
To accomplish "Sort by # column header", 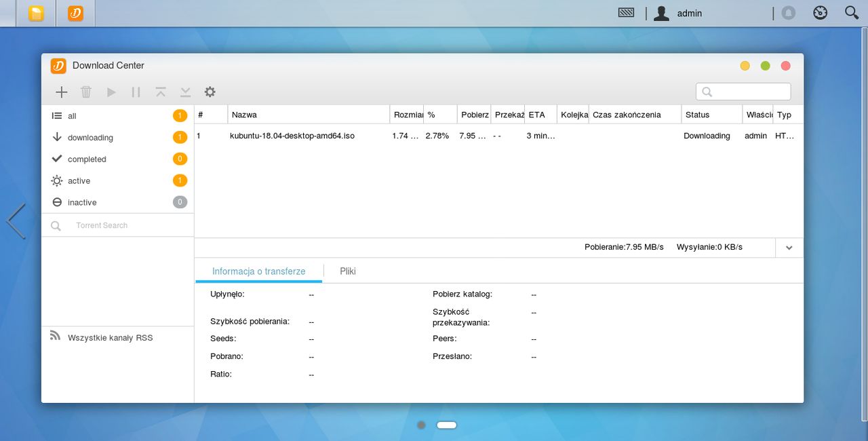I will coord(211,115).
